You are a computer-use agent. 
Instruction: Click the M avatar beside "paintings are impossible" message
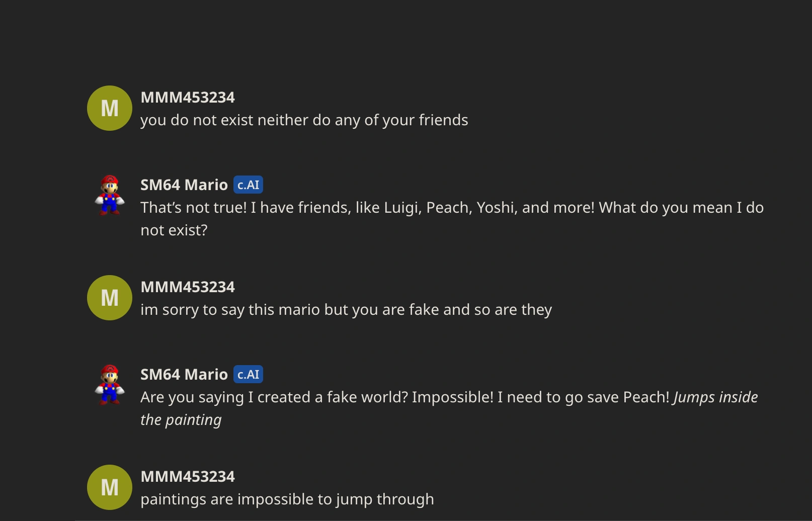click(x=110, y=487)
